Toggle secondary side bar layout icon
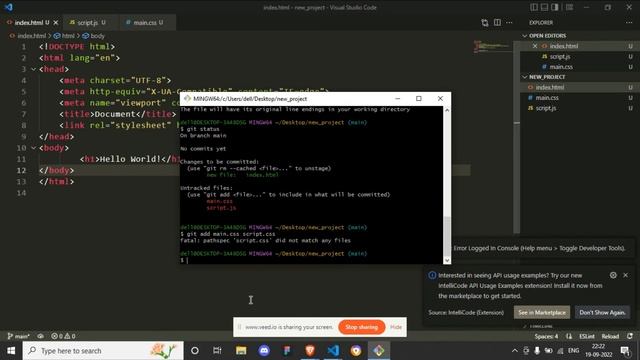 [555, 7]
